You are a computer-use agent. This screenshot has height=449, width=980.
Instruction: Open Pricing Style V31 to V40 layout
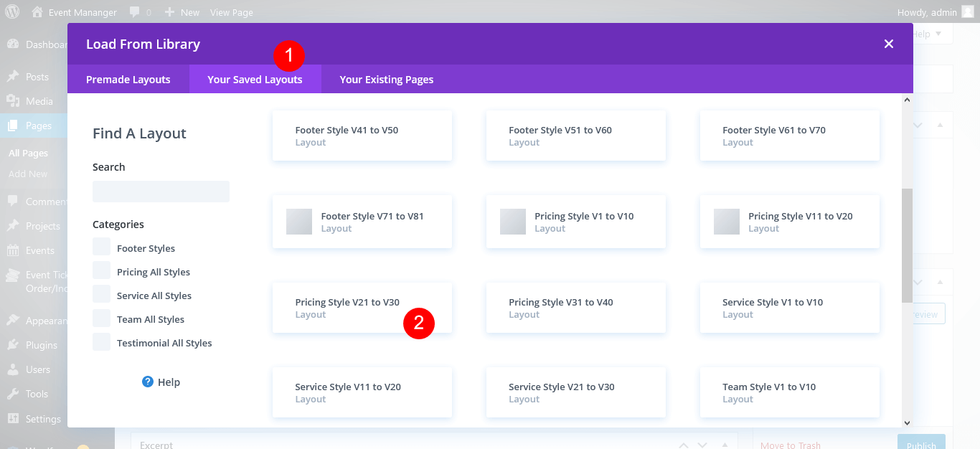coord(576,308)
